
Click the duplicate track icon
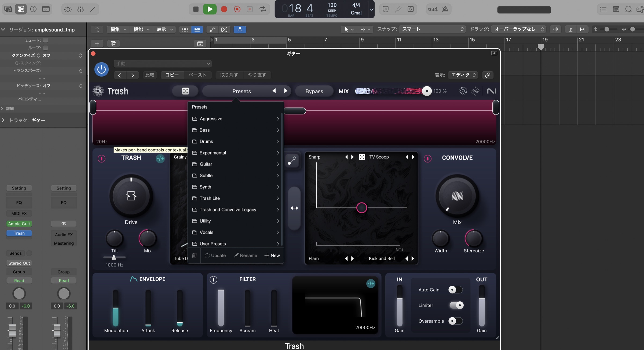114,44
